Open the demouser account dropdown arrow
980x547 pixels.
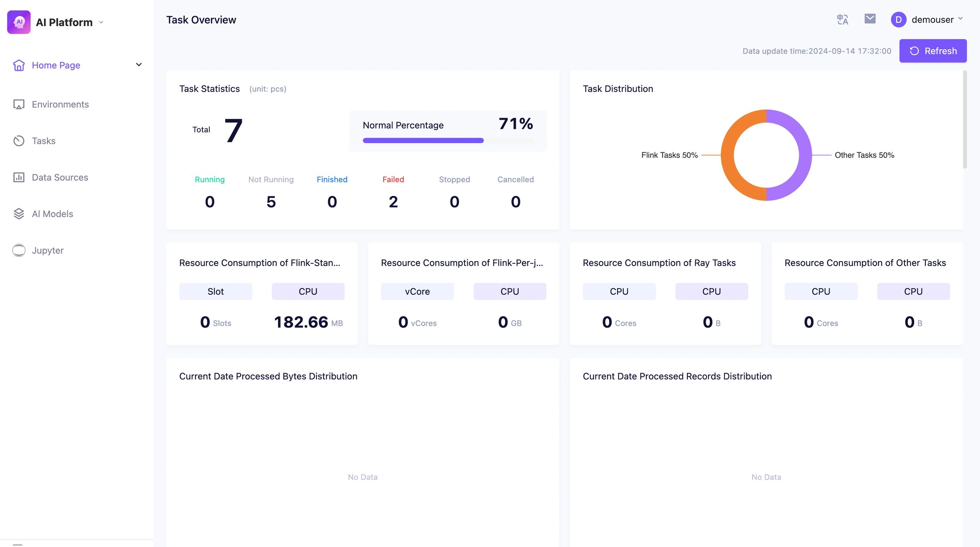pyautogui.click(x=960, y=19)
